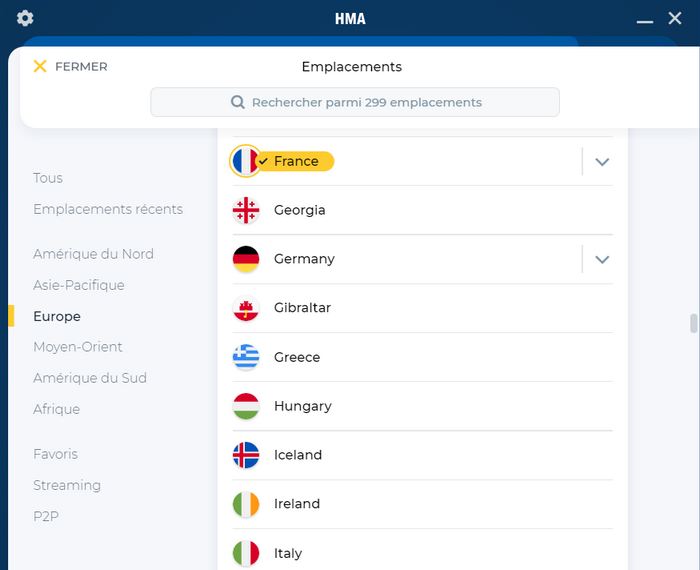This screenshot has height=570, width=700.
Task: Click the yellow X Fermer icon
Action: 40,66
